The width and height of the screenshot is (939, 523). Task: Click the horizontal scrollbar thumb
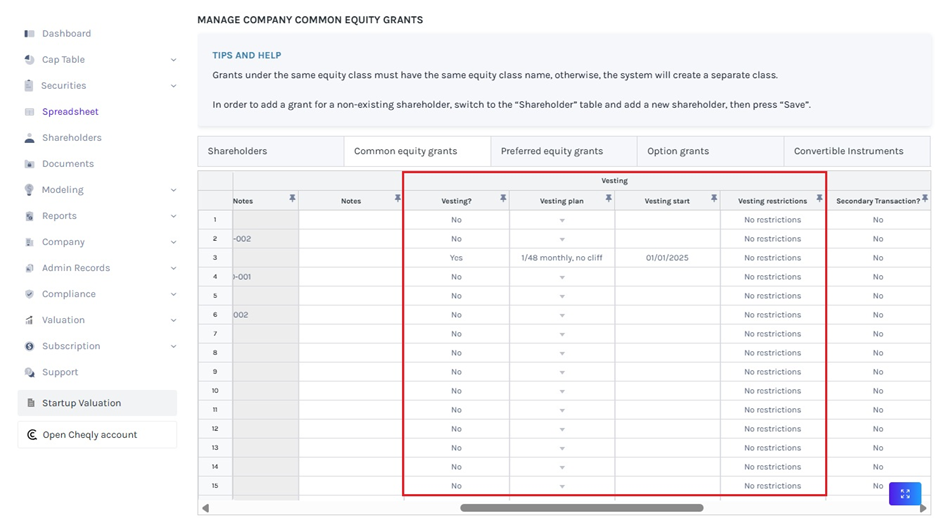click(581, 508)
